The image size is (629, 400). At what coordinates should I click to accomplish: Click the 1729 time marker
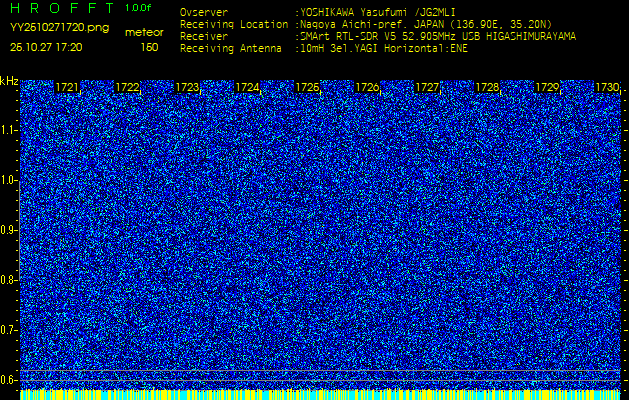(547, 87)
